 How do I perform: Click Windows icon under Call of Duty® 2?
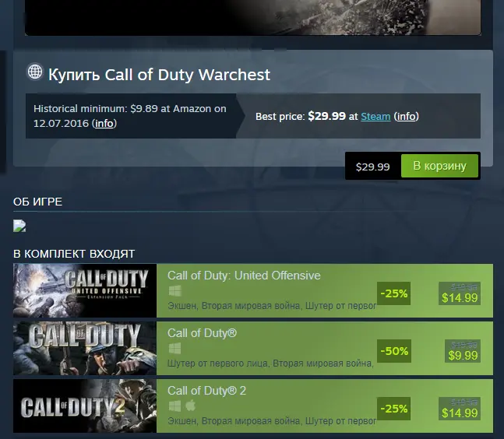coord(174,406)
